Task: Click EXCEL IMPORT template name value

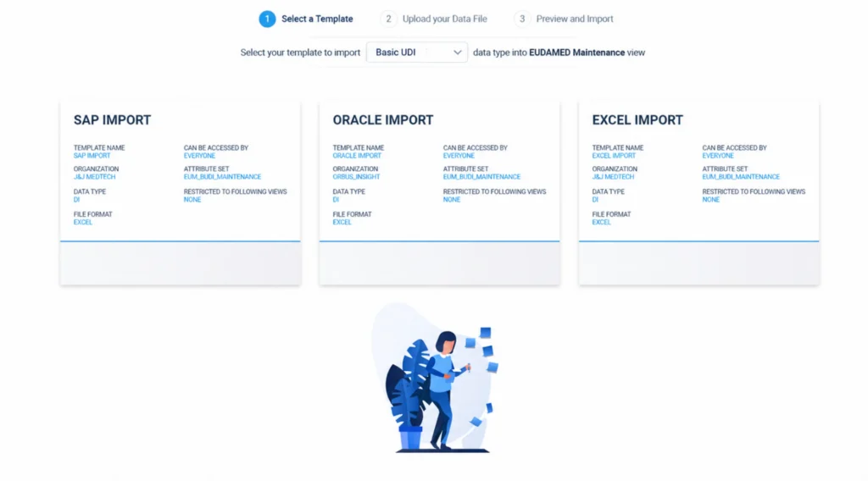Action: (x=614, y=156)
